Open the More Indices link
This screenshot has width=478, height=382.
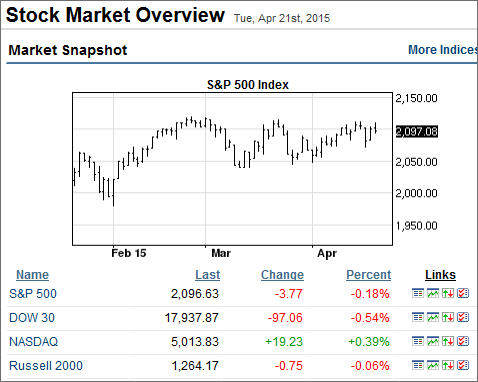pyautogui.click(x=443, y=50)
